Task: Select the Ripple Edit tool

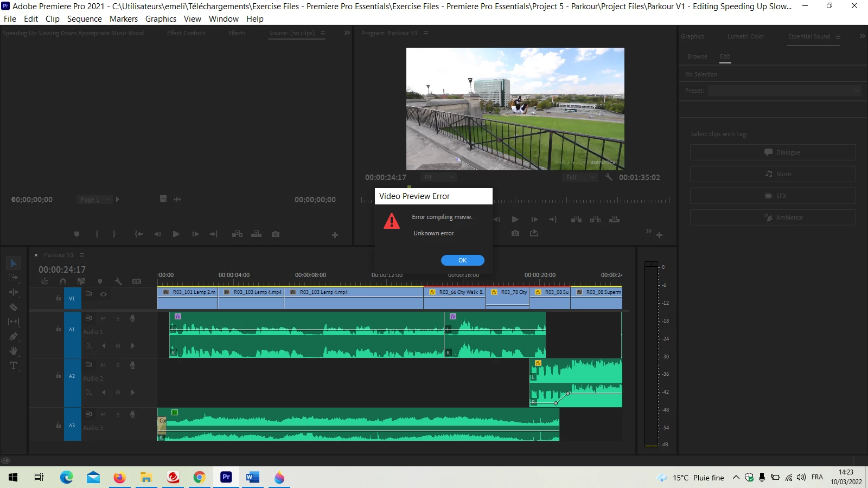Action: pos(14,292)
